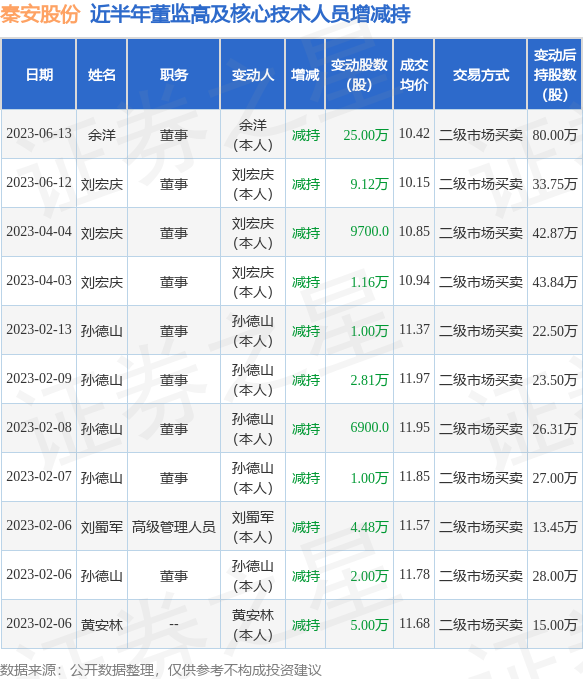The image size is (583, 679).
Task: Select the date cell 2023-02-07
Action: click(39, 476)
